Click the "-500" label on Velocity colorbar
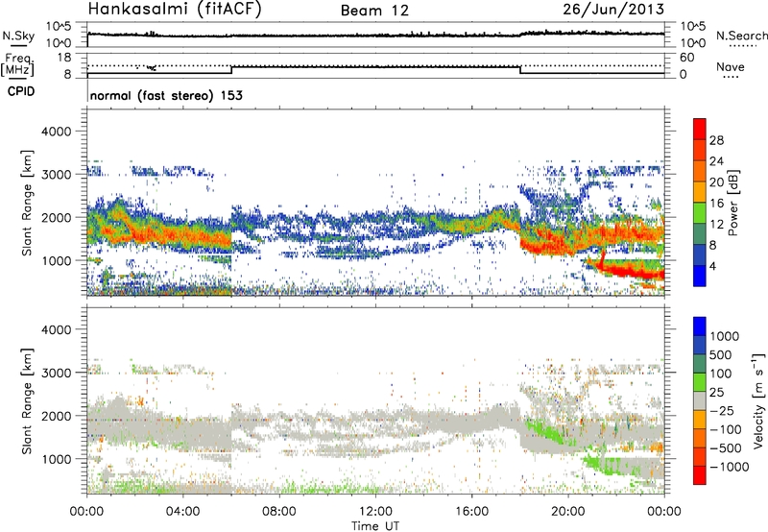 point(726,448)
